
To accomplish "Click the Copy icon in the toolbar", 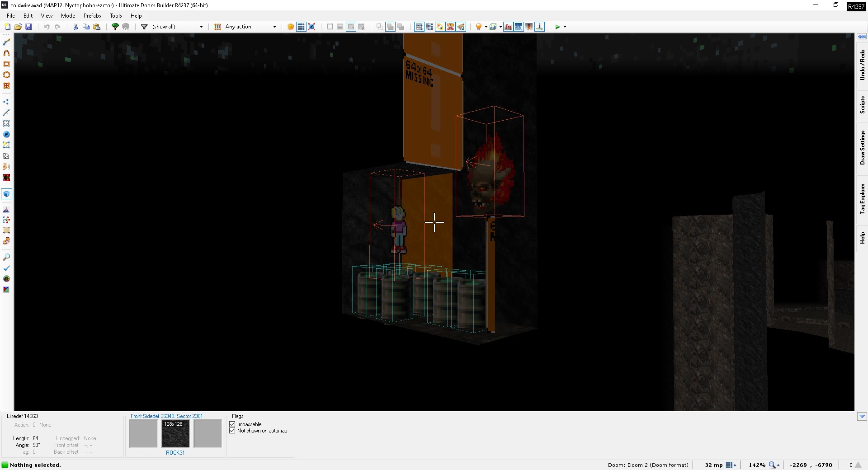I will click(86, 27).
